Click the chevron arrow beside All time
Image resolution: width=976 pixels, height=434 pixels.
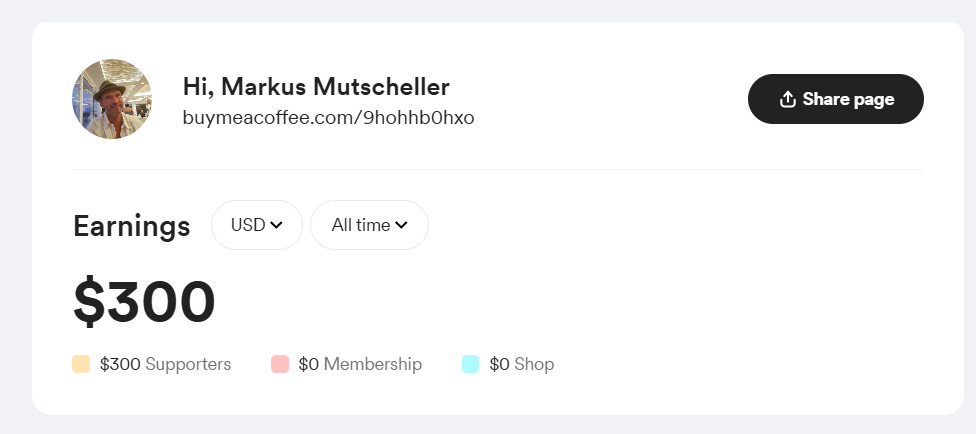tap(401, 225)
